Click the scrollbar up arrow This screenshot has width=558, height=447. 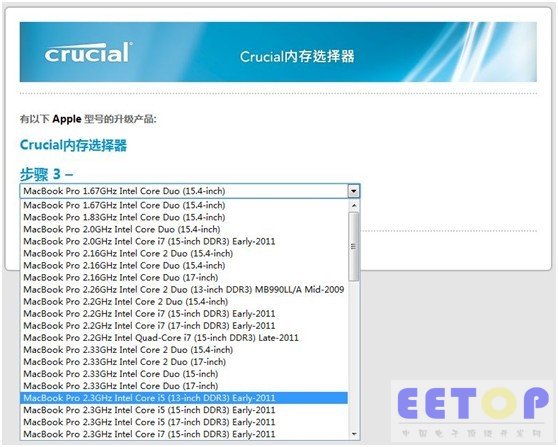[x=354, y=205]
